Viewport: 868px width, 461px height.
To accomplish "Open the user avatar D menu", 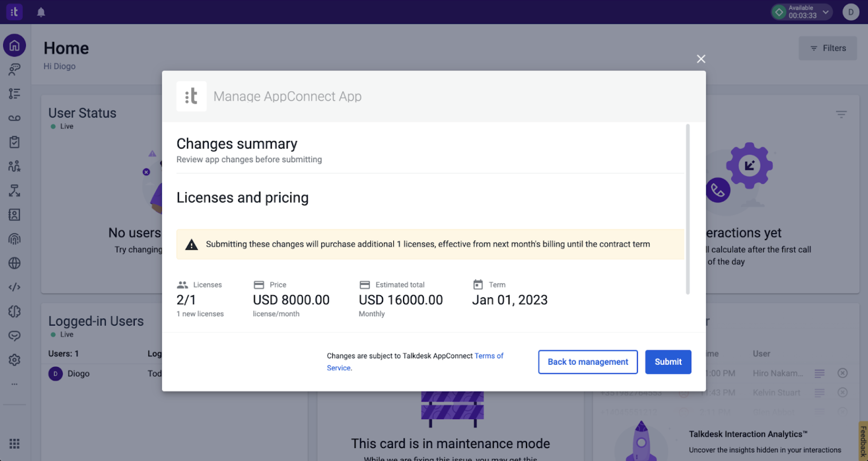I will tap(850, 12).
